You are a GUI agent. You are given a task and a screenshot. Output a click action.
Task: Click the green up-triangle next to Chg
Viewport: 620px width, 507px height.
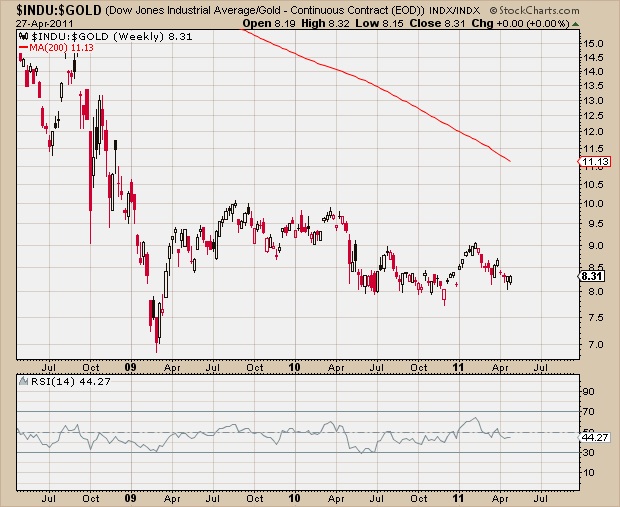575,24
